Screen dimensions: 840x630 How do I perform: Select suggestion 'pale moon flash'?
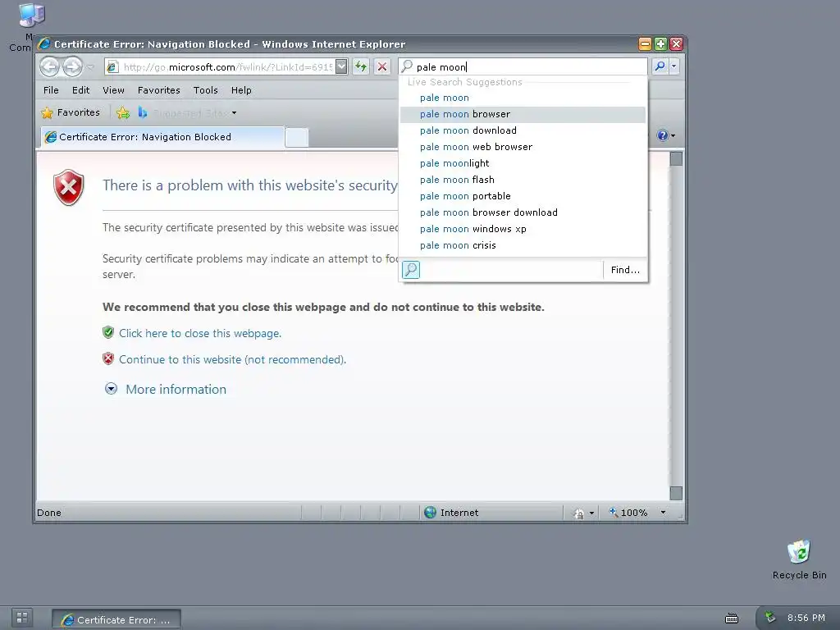click(x=523, y=180)
